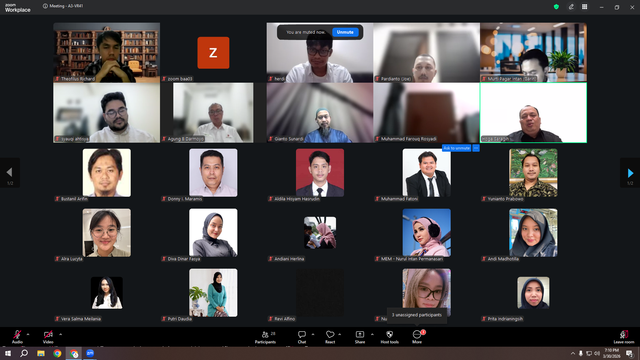Click the '3 unassigned participants' tooltip
This screenshot has height=360, width=640.
click(x=417, y=315)
